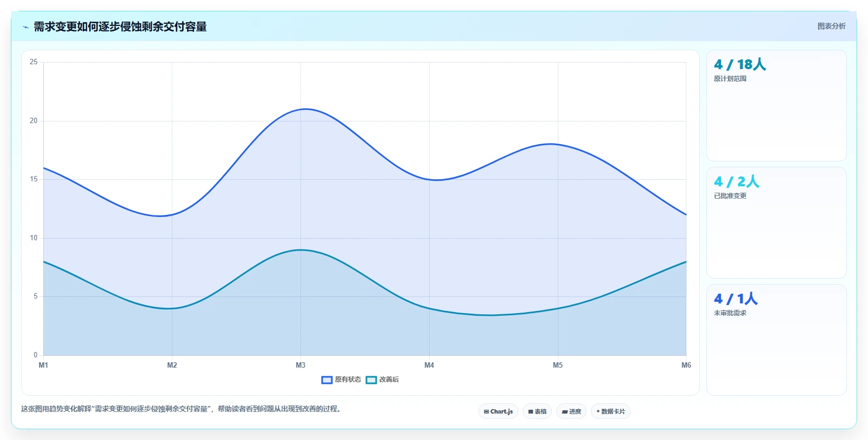Viewport: 868px width, 440px height.
Task: Click the lightning icon beside the title
Action: point(25,27)
